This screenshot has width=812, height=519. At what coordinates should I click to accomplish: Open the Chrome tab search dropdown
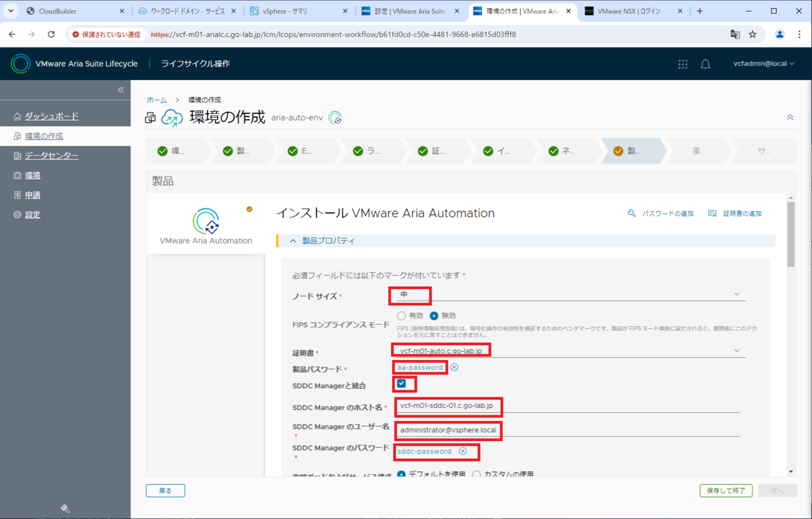coord(11,11)
